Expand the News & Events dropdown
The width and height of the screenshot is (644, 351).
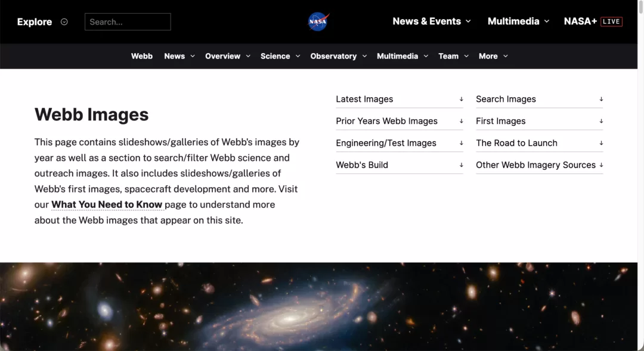point(432,21)
